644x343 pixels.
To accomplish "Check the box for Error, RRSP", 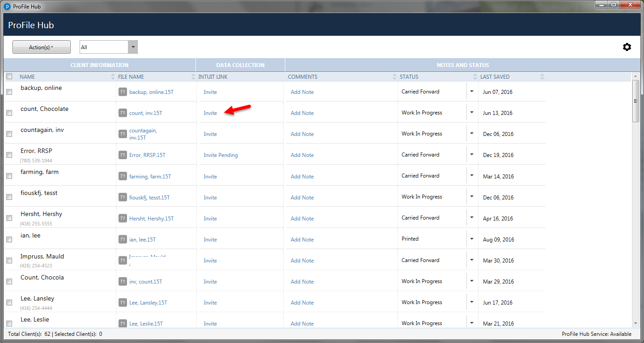I will click(9, 155).
